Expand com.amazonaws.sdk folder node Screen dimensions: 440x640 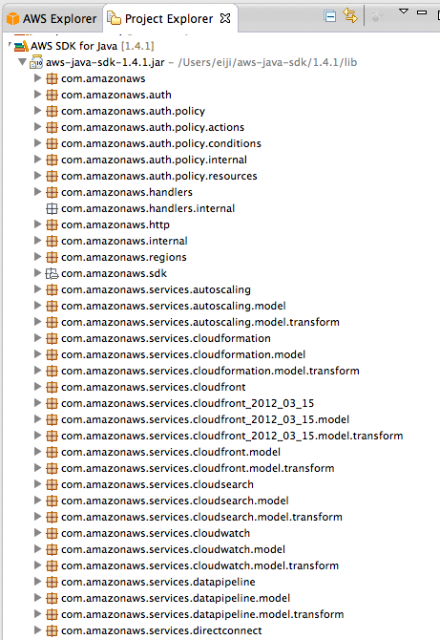[38, 273]
